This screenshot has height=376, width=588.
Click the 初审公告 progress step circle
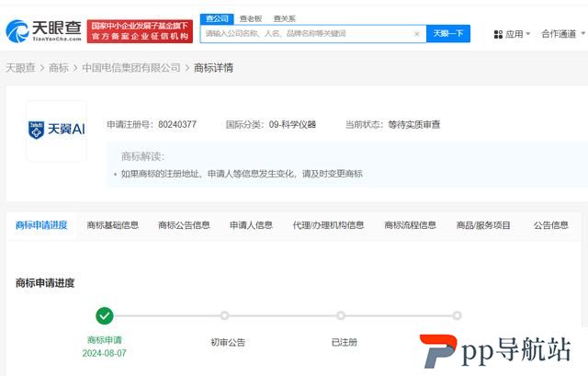point(224,315)
